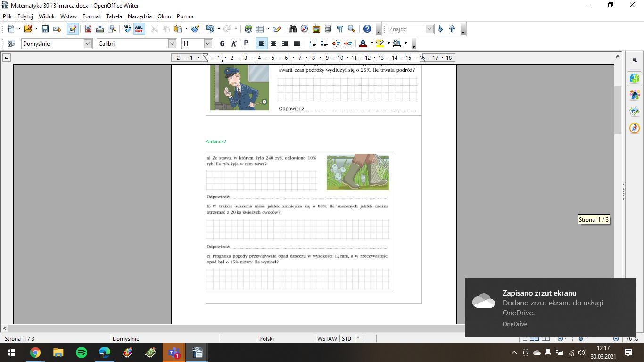Click WSTAW insert mode in status bar
The image size is (644, 362).
click(x=327, y=338)
